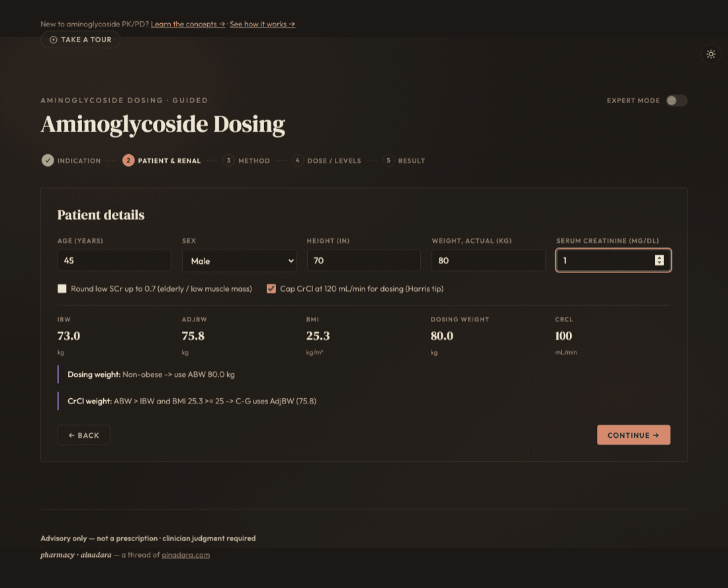Viewport: 728px width, 588px height.
Task: Click step number 3 circle for Method
Action: 228,161
